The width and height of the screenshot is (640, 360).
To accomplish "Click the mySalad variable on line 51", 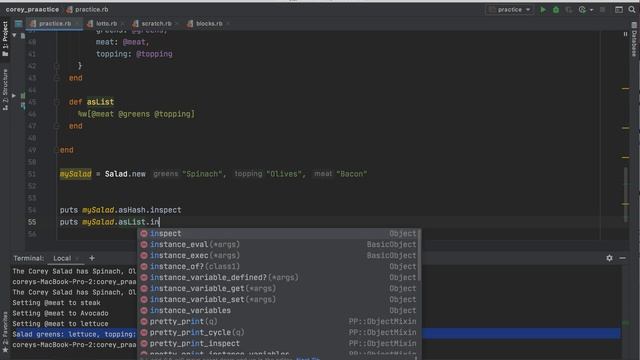I will point(76,174).
